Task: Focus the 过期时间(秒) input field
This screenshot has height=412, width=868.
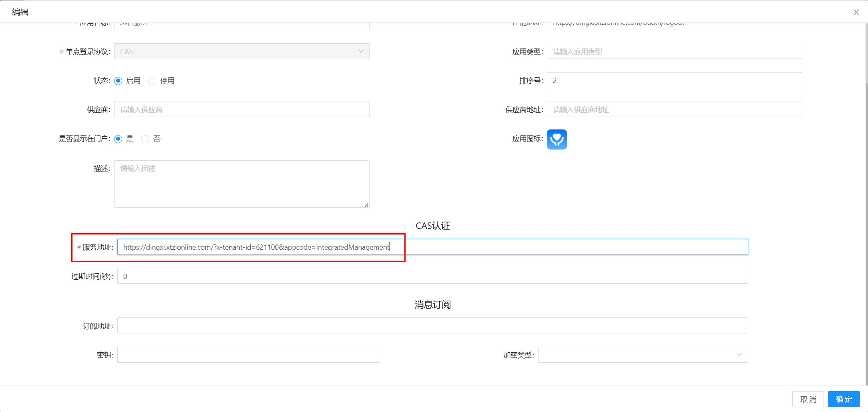Action: point(432,276)
